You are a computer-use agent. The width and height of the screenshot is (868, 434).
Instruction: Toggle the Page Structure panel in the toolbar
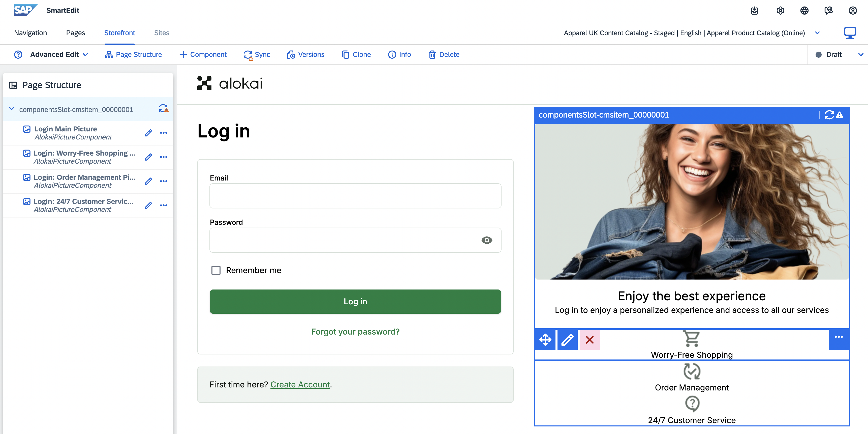[133, 55]
